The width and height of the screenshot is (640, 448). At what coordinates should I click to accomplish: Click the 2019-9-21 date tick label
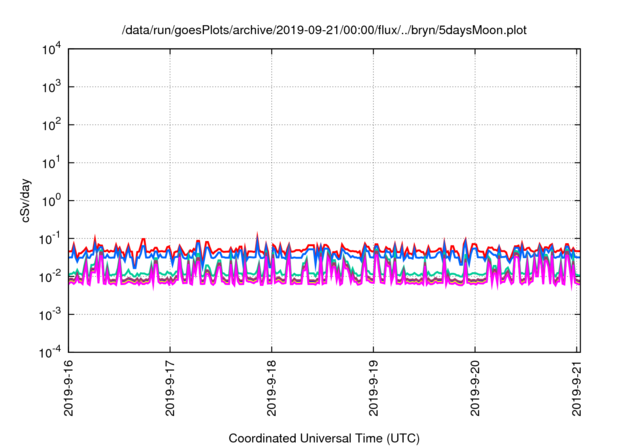(578, 389)
